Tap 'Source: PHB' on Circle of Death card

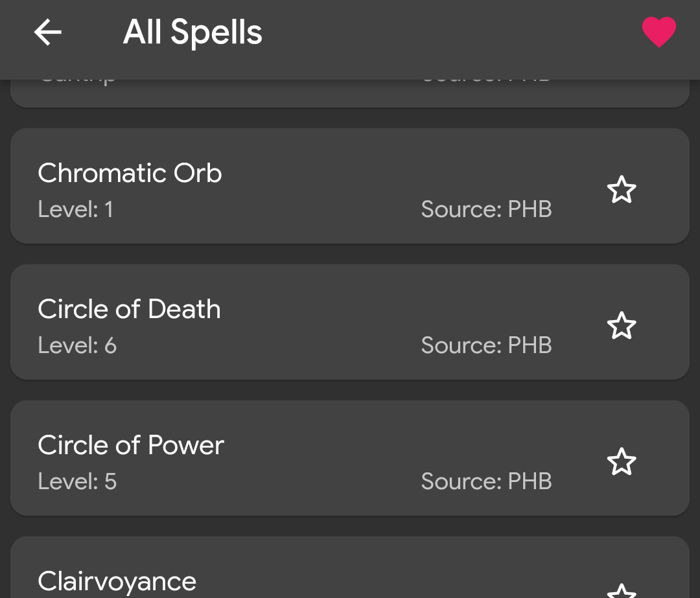486,345
